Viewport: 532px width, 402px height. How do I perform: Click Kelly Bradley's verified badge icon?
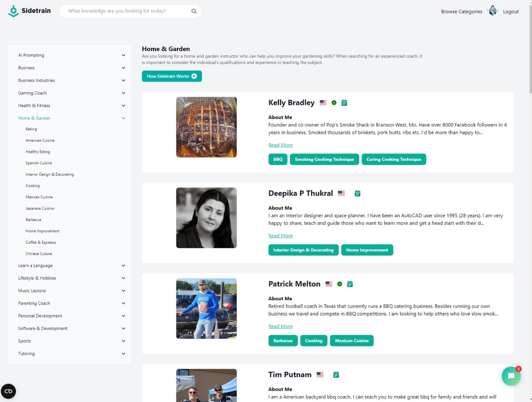click(x=334, y=103)
